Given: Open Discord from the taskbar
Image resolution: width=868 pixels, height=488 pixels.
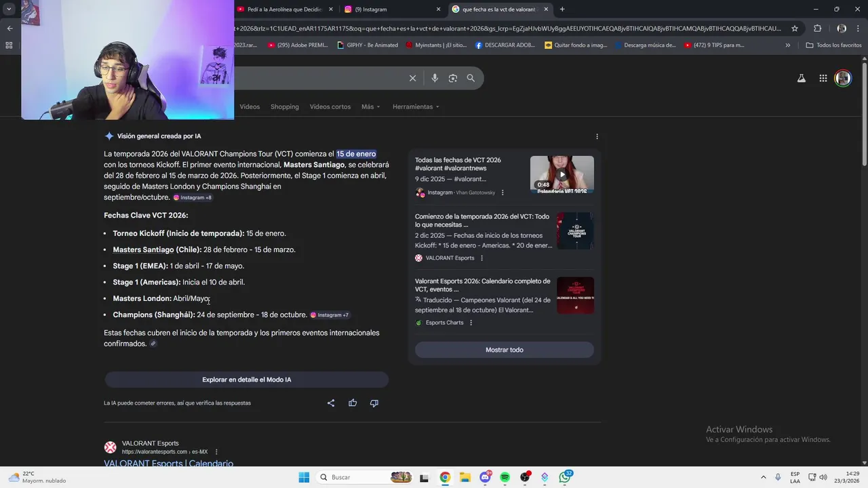Looking at the screenshot, I should 485,477.
